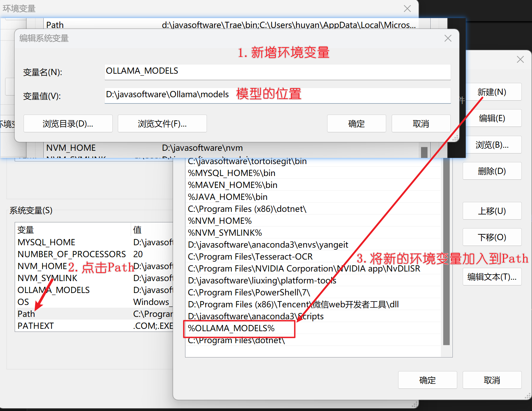Viewport: 532px width, 411px height.
Task: Select the Path system variable row
Action: pos(94,314)
